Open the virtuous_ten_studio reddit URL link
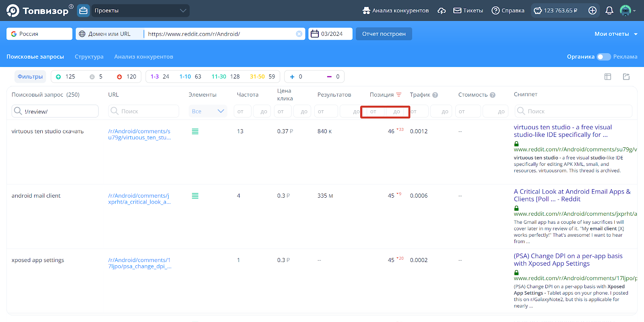644x322 pixels. [139, 134]
